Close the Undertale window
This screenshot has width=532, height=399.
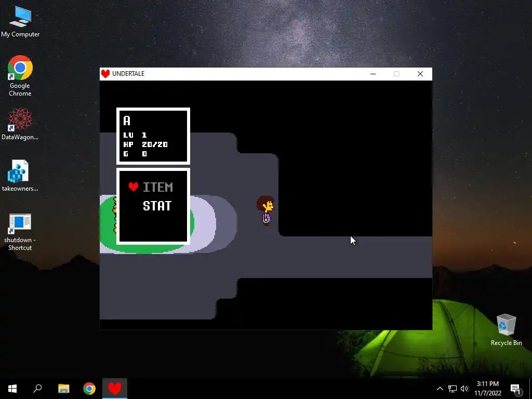click(x=420, y=74)
